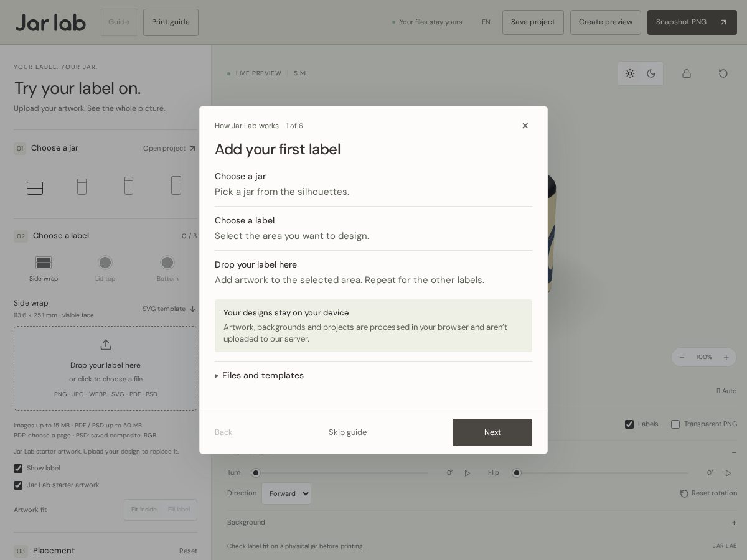Click the reset view rotate icon
The width and height of the screenshot is (747, 560).
coord(723,73)
